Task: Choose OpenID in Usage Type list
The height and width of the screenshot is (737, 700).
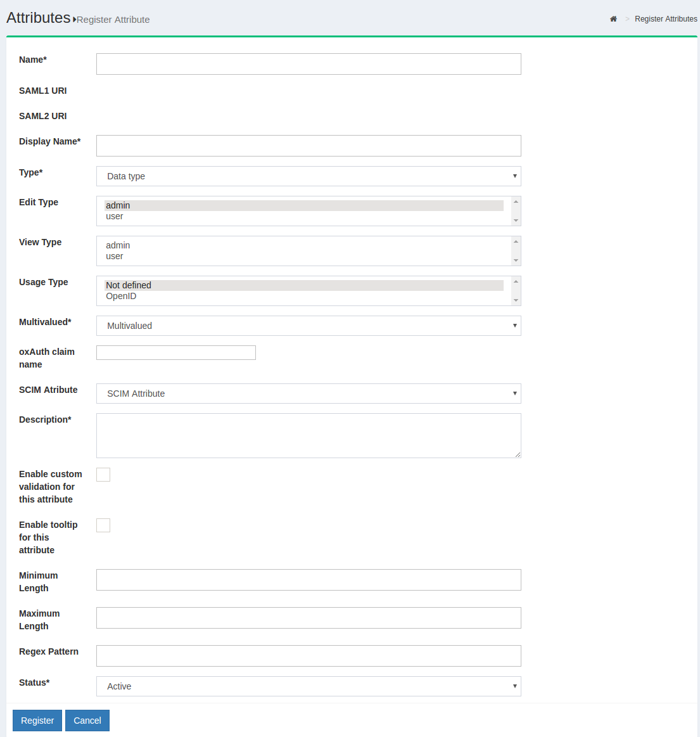Action: 121,297
